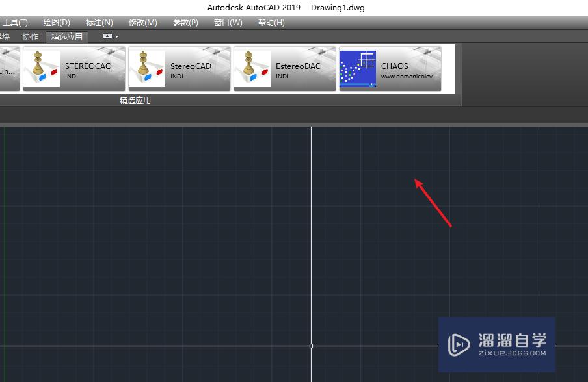Launch the StereoCAD featured app
The width and height of the screenshot is (588, 382).
[180, 69]
